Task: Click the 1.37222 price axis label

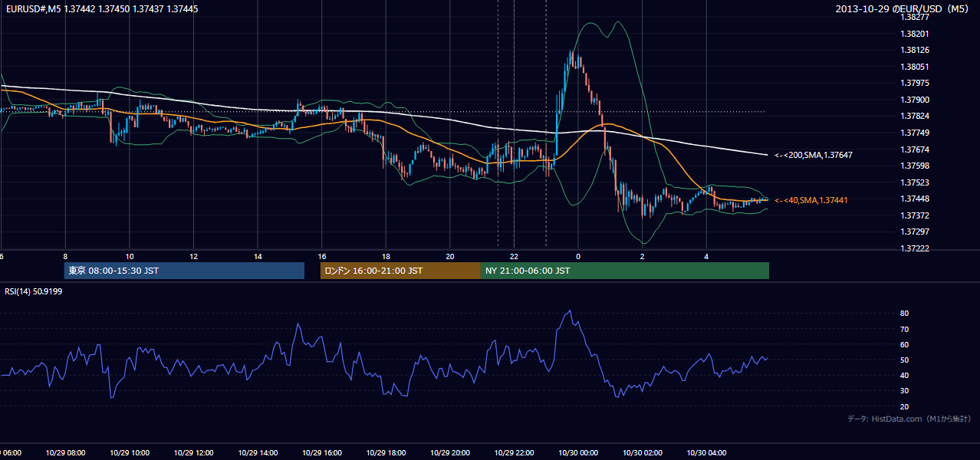Action: [x=916, y=248]
